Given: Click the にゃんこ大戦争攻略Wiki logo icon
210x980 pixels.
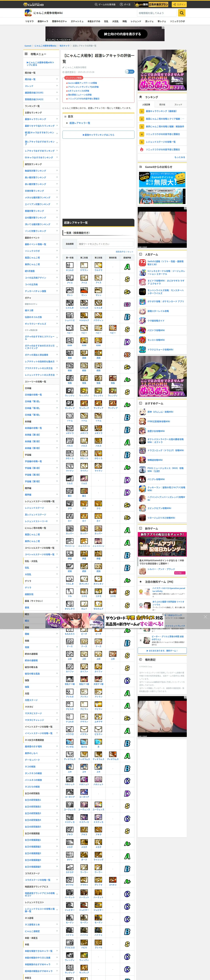Looking at the screenshot, I should click(28, 13).
